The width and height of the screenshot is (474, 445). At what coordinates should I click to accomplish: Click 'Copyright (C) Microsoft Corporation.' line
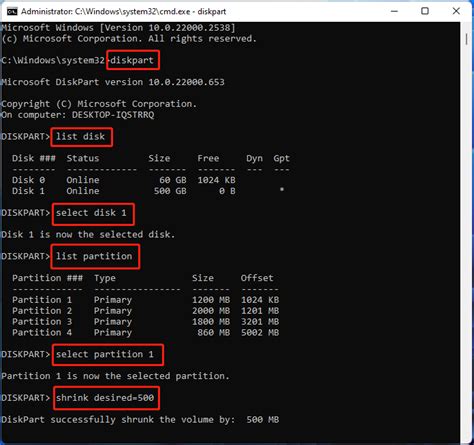(99, 104)
